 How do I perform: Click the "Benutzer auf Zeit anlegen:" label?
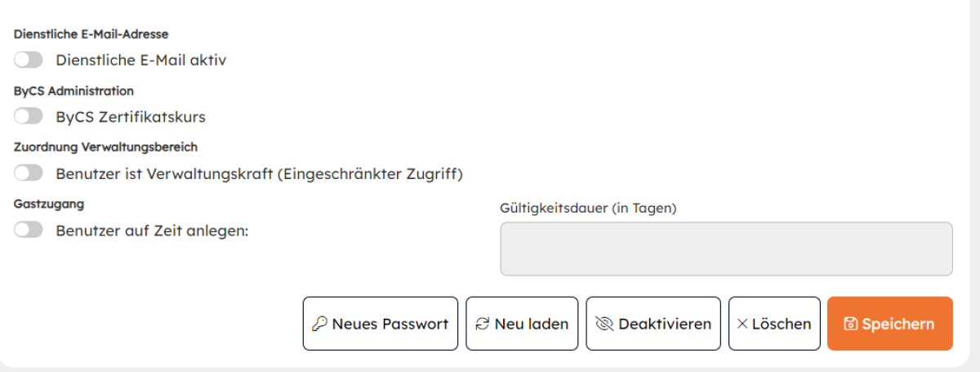[152, 231]
